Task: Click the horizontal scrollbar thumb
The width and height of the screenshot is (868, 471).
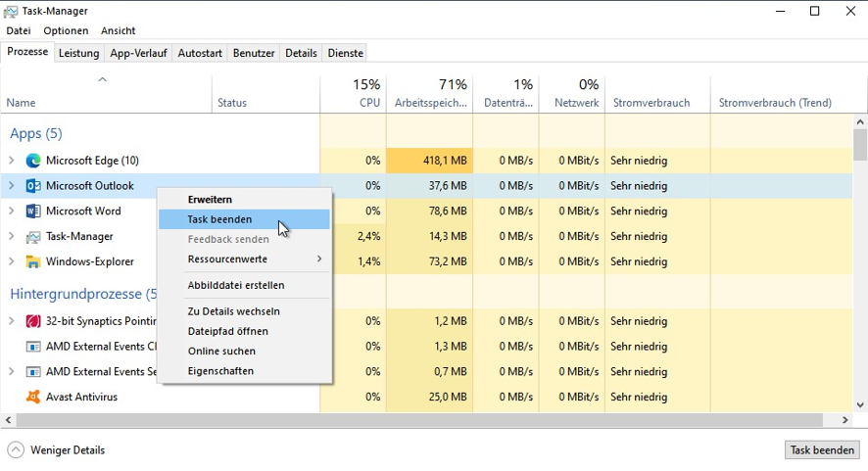Action: pos(420,420)
